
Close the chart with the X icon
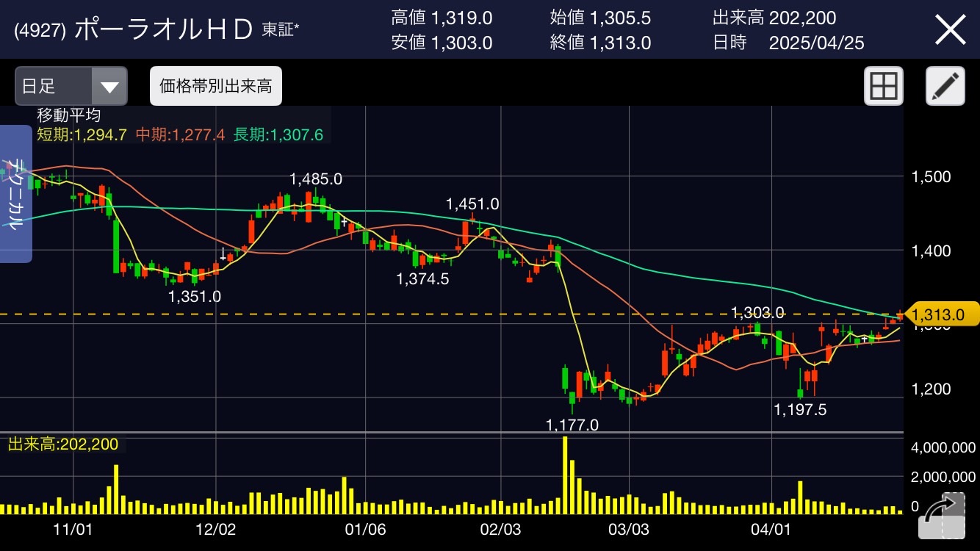(949, 30)
